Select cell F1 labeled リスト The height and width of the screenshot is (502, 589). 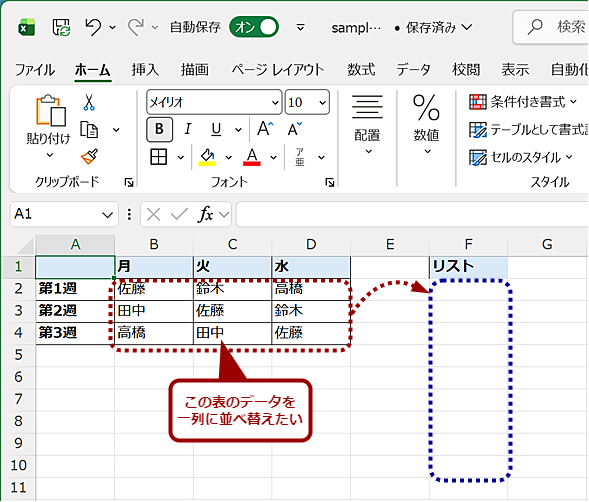click(468, 267)
